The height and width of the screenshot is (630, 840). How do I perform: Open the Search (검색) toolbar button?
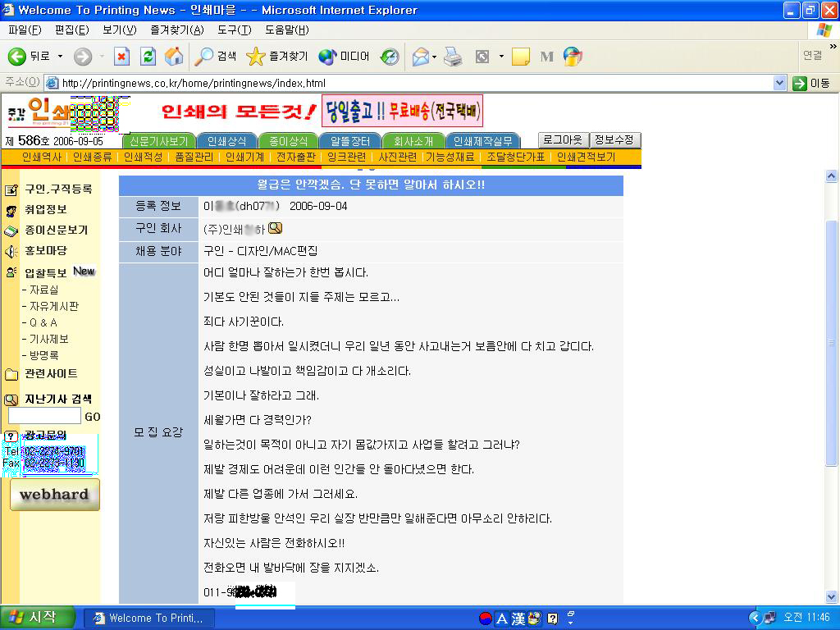216,57
